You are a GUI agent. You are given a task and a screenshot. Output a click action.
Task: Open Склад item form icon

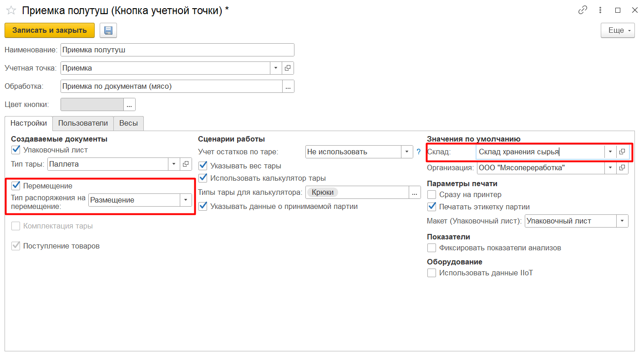pyautogui.click(x=622, y=152)
